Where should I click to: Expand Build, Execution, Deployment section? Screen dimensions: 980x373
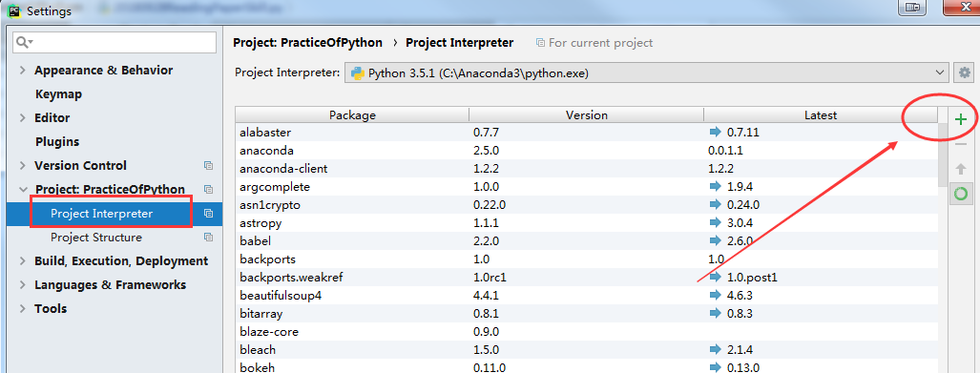coord(23,261)
